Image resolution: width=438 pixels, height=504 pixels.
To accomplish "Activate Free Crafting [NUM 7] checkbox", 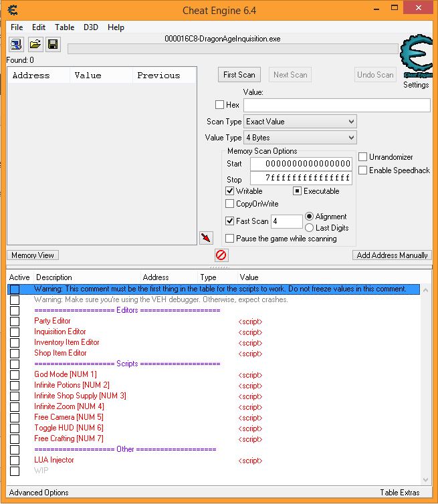I will tap(15, 438).
